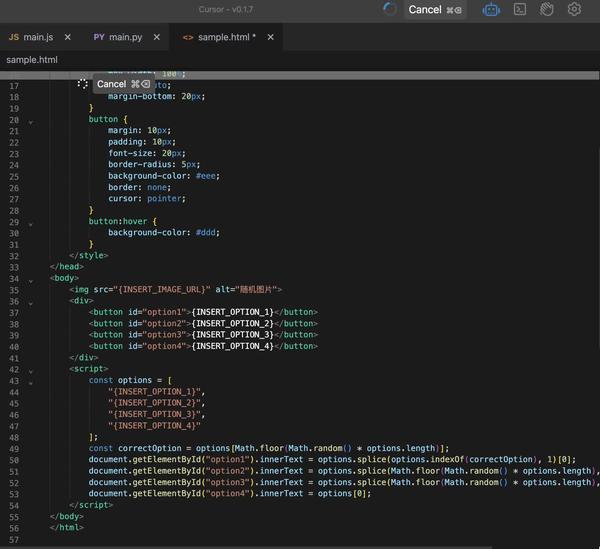Click the top Cancel button in title bar
The height and width of the screenshot is (549, 600).
pyautogui.click(x=435, y=10)
